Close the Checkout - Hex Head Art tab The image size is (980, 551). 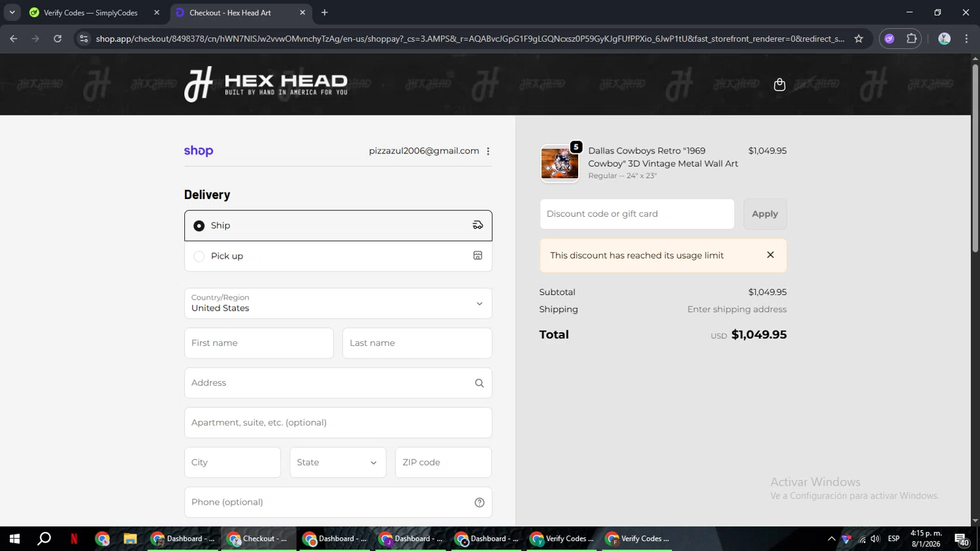(x=302, y=12)
